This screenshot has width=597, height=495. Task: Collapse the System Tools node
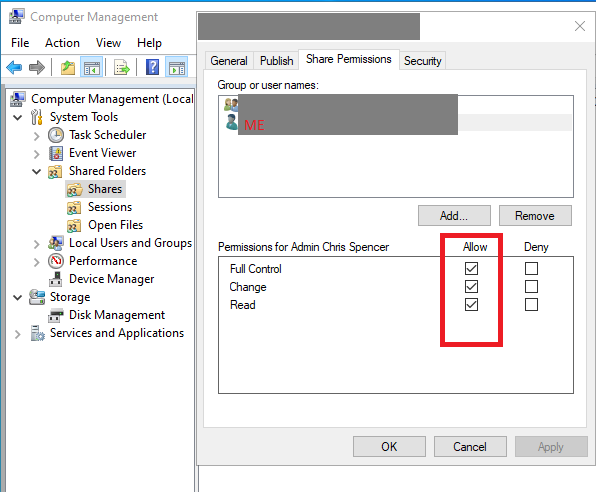18,117
